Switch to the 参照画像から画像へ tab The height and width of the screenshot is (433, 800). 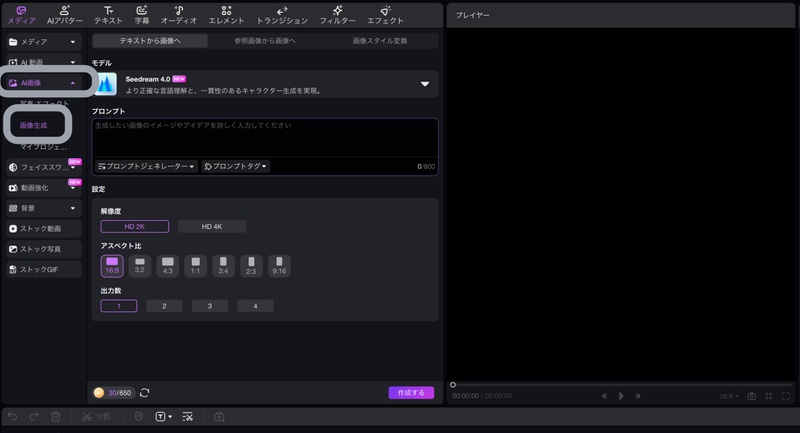(x=265, y=41)
